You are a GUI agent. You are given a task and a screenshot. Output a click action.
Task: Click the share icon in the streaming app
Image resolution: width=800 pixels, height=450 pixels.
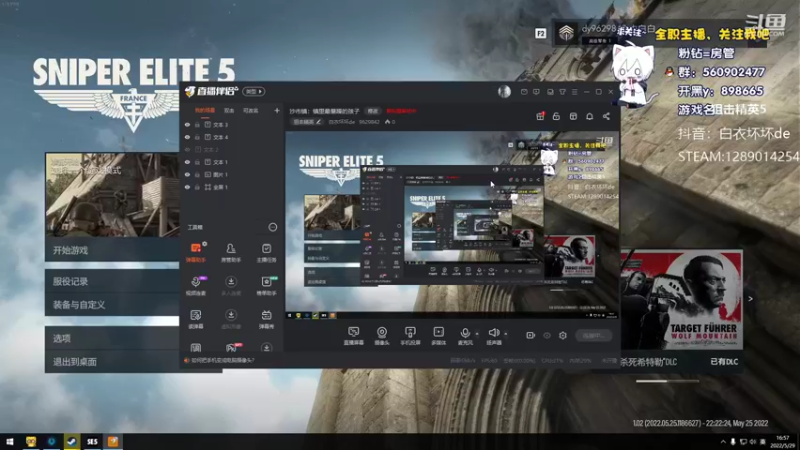click(606, 116)
